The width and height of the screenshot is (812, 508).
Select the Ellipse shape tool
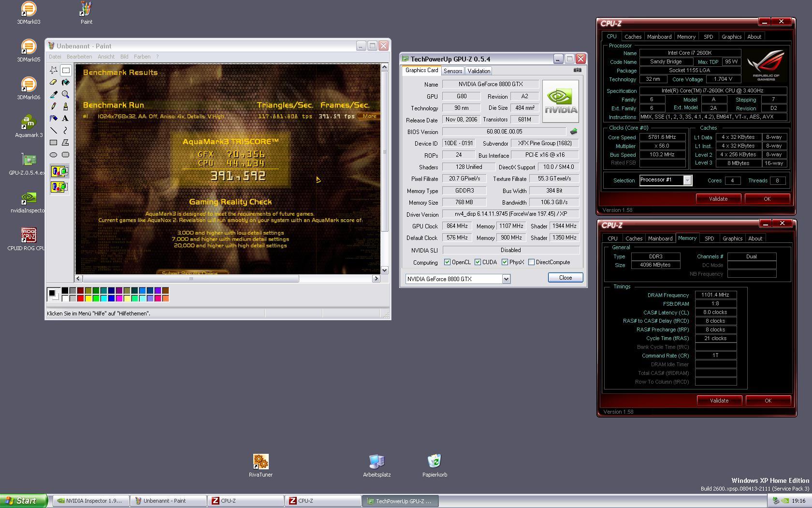coord(54,155)
